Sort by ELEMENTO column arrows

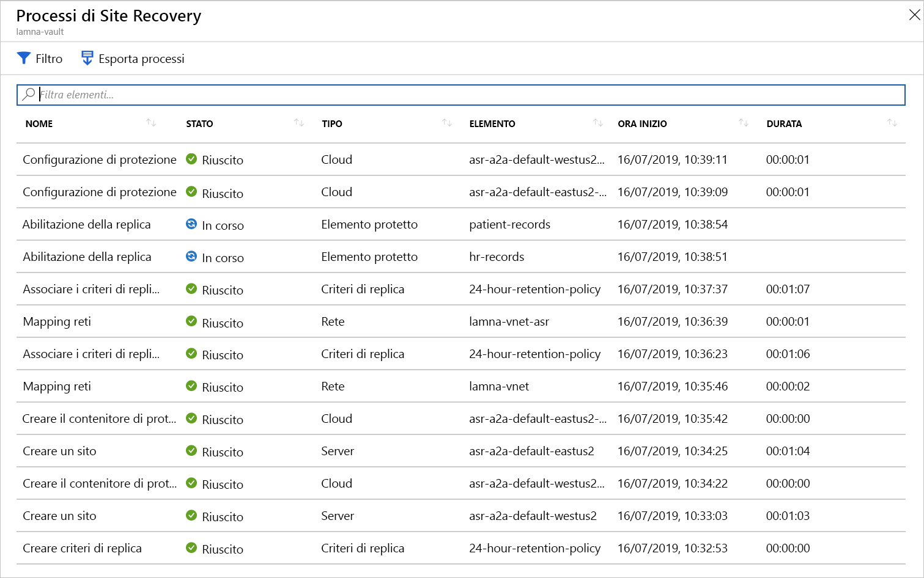(598, 123)
